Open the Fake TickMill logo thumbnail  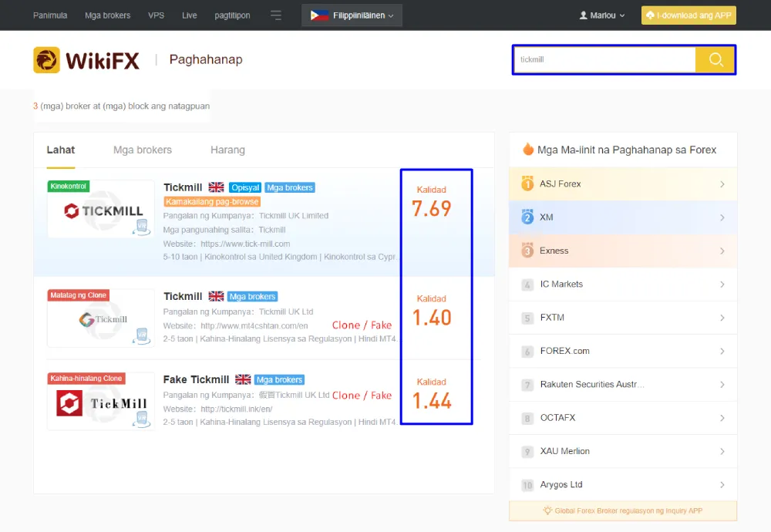click(x=101, y=401)
